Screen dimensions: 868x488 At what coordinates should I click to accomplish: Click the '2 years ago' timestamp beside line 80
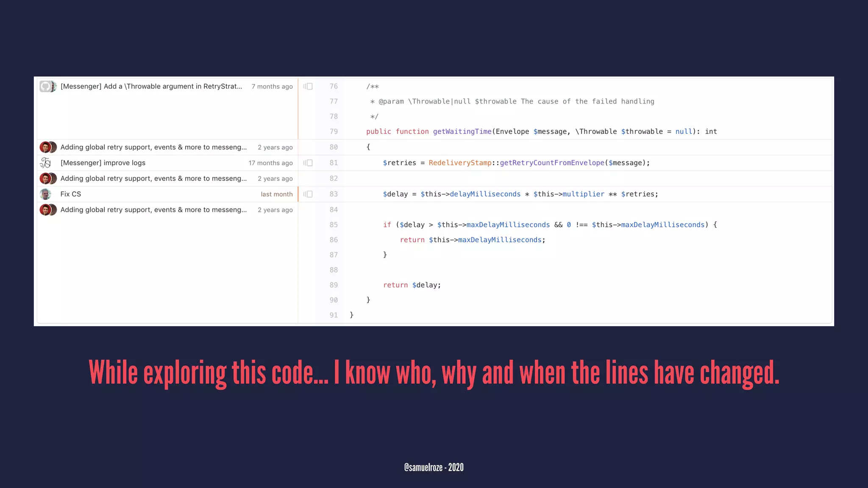pyautogui.click(x=275, y=147)
